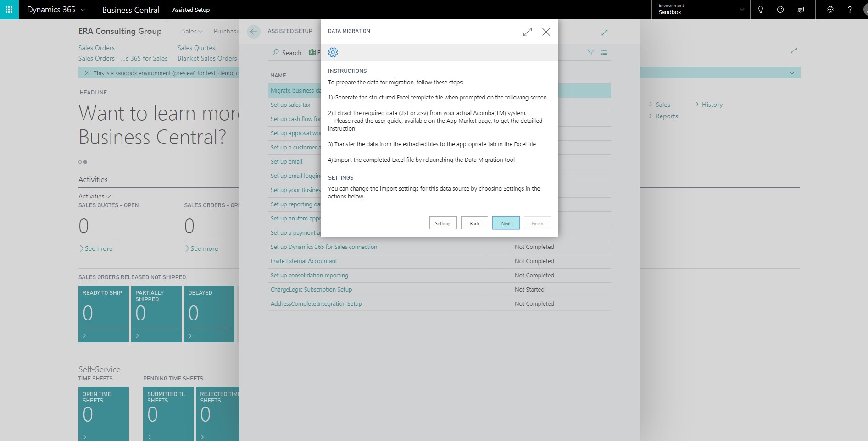The image size is (868, 441).
Task: Click the Sales Quotes - Open count
Action: (83, 226)
